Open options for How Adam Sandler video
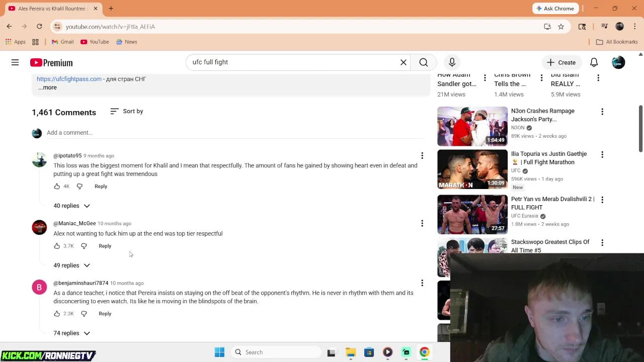Viewport: 644px width, 362px height. (485, 77)
